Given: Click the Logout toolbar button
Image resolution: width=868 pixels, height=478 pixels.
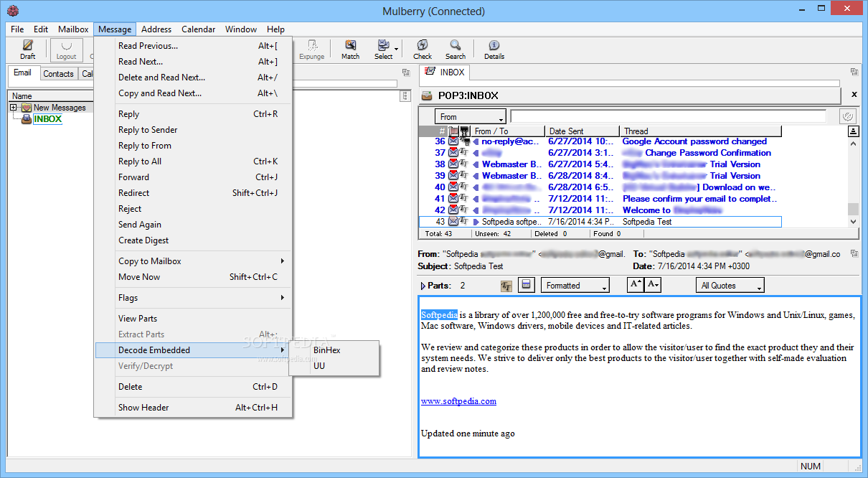Looking at the screenshot, I should tap(66, 50).
